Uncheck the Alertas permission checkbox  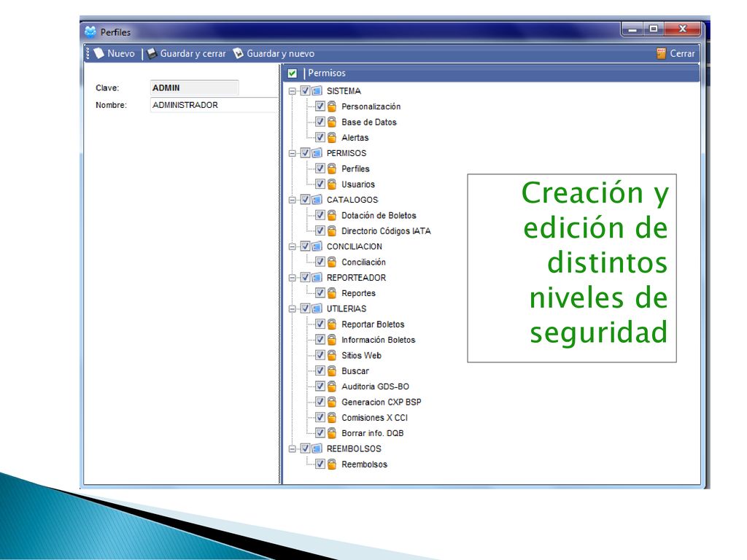(x=320, y=137)
